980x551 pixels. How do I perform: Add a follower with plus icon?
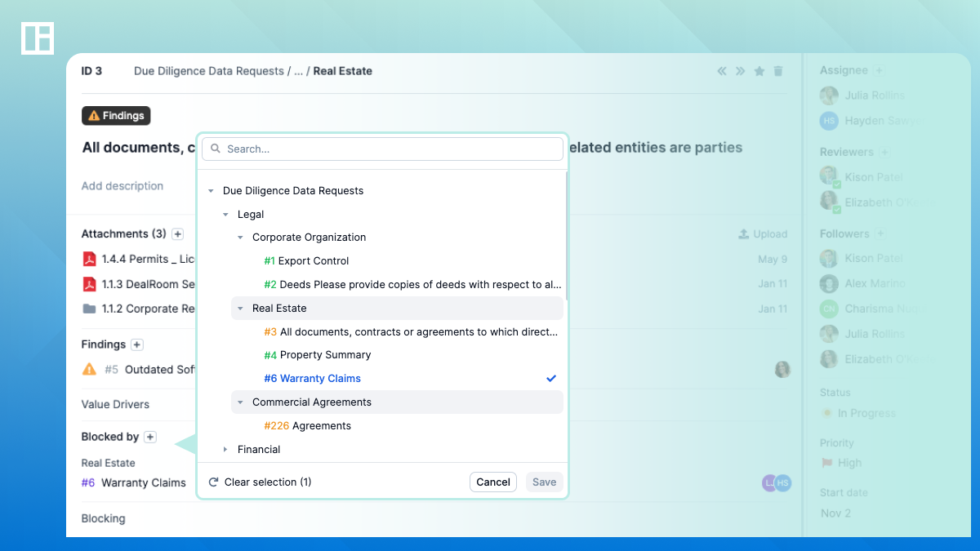pyautogui.click(x=880, y=234)
